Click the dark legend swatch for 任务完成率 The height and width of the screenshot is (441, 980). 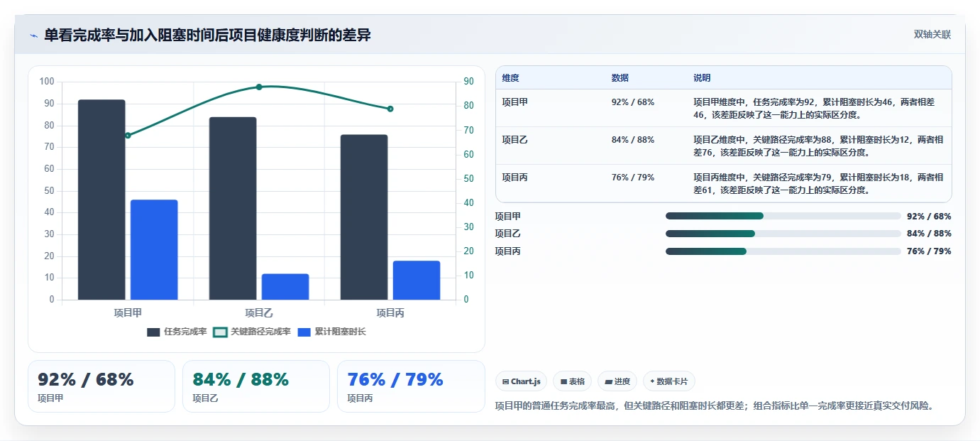click(x=153, y=332)
